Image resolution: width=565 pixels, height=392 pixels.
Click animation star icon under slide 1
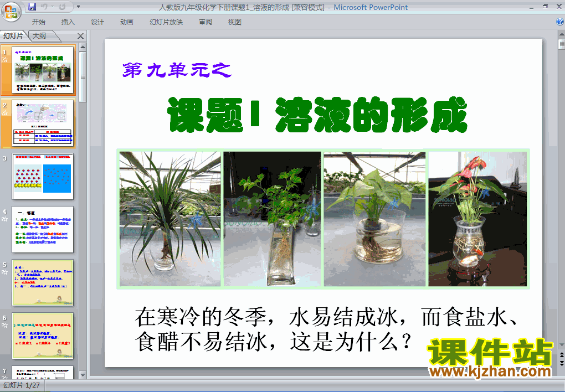(x=4, y=60)
